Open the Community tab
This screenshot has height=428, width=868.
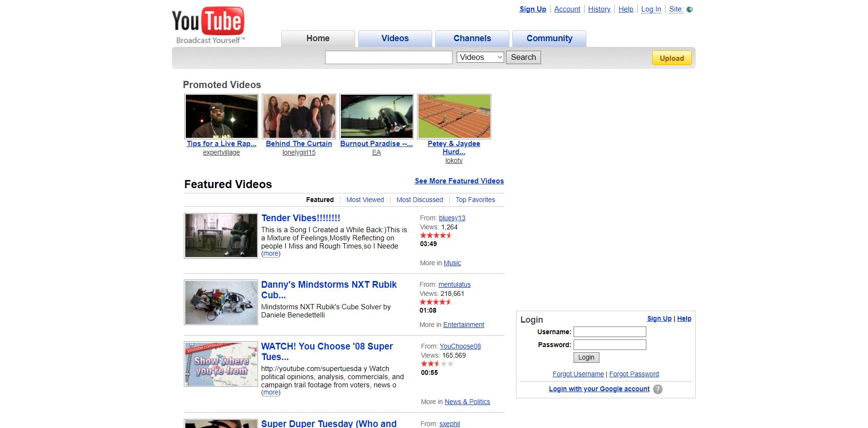point(549,38)
